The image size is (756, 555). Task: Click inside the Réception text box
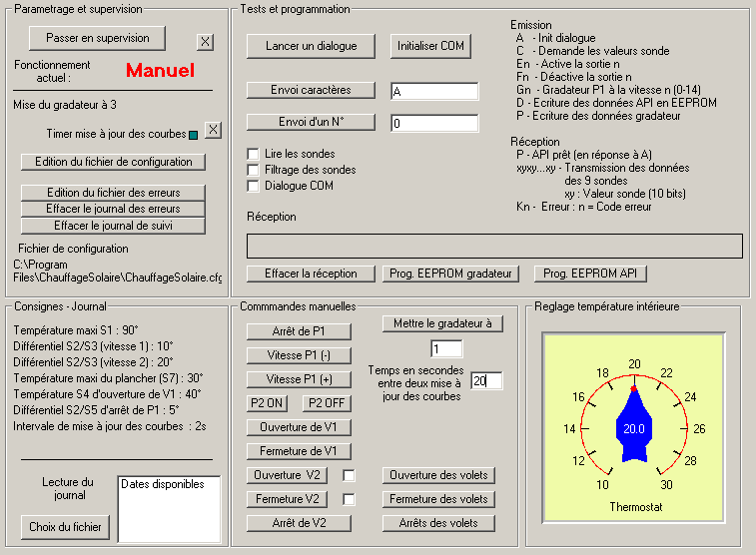coord(494,247)
